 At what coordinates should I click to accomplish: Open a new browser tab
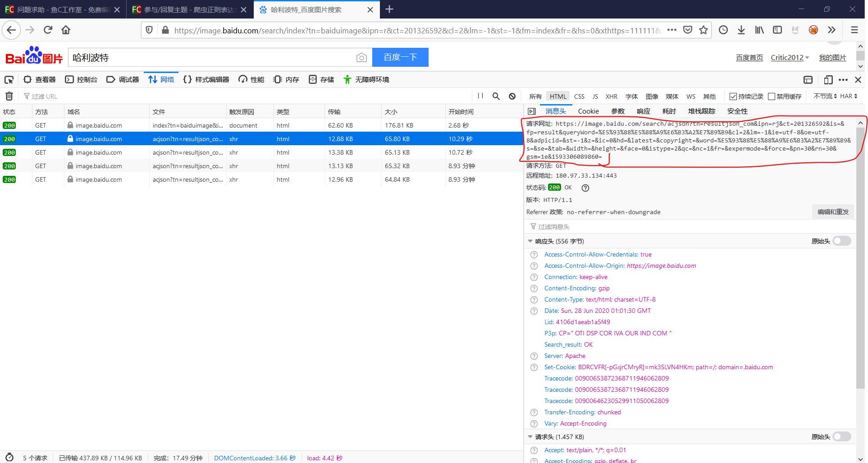(x=389, y=9)
